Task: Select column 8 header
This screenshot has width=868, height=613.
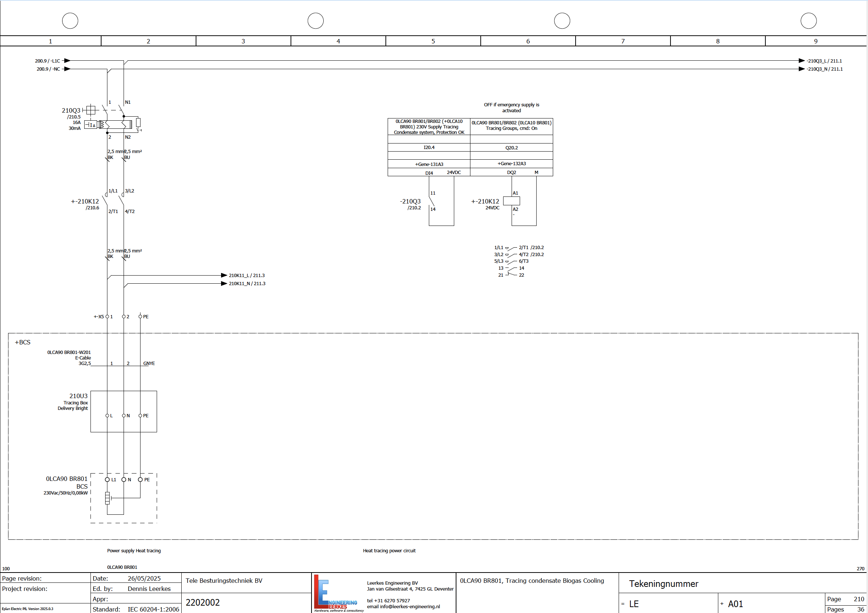Action: (x=717, y=41)
